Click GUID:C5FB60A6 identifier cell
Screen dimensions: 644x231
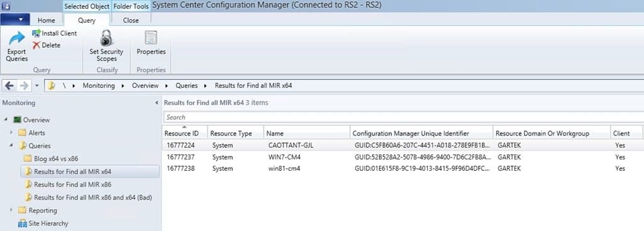(x=423, y=146)
